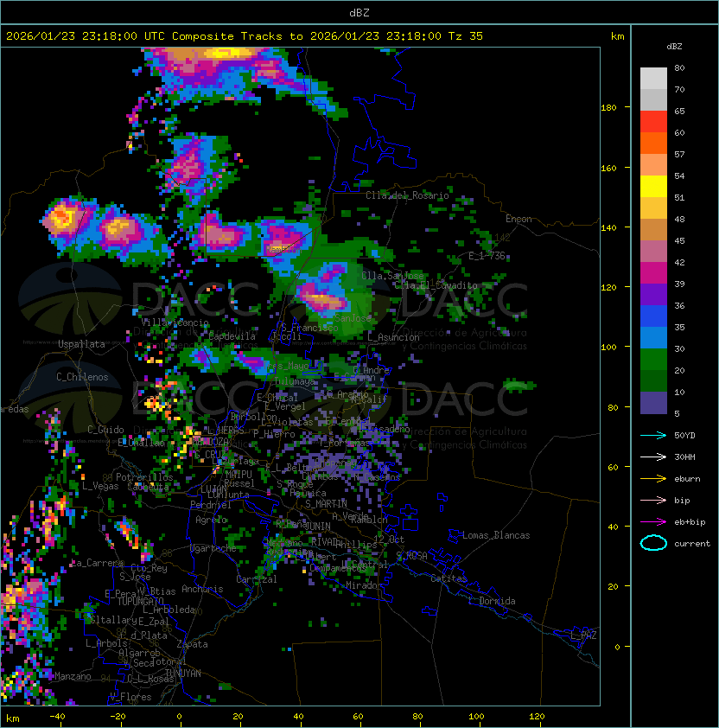719x728 pixels.
Task: Click the white 30HM arrow icon
Action: 653,457
